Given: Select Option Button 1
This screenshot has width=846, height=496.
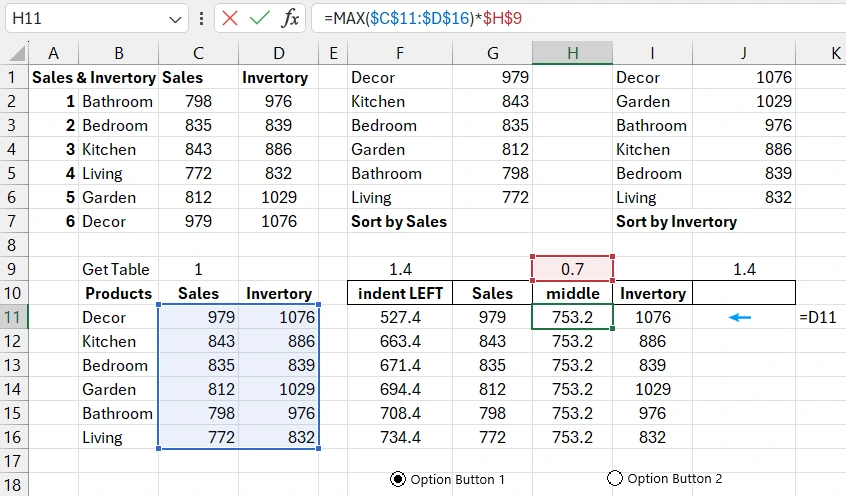Looking at the screenshot, I should coord(398,479).
